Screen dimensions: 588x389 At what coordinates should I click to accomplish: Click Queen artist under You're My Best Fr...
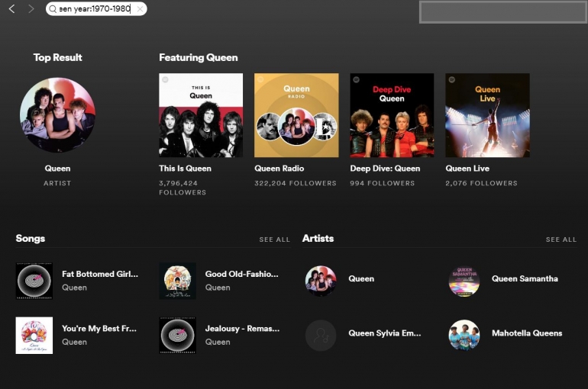tap(74, 342)
